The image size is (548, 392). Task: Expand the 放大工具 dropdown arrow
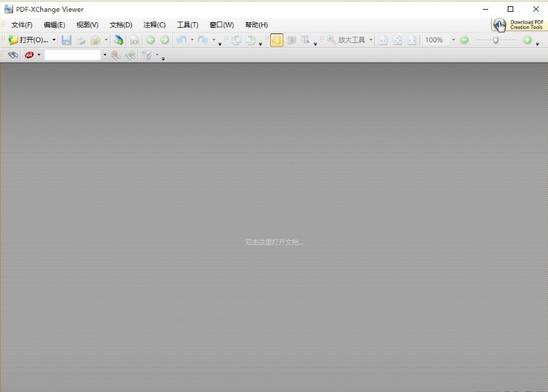(371, 40)
